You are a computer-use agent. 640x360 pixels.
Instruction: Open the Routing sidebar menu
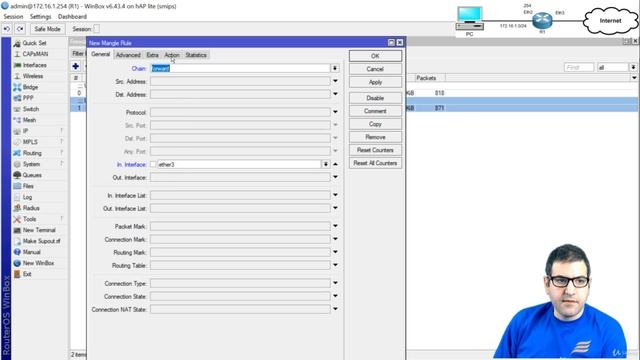(x=32, y=153)
